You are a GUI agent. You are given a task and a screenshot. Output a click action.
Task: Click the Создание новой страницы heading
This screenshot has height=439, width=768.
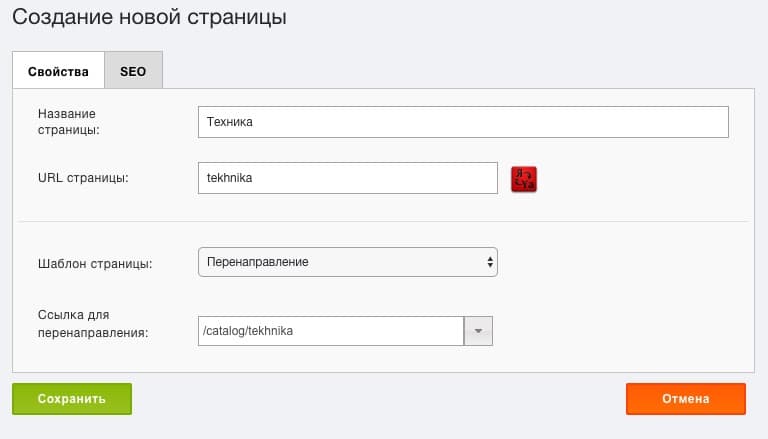tap(149, 17)
